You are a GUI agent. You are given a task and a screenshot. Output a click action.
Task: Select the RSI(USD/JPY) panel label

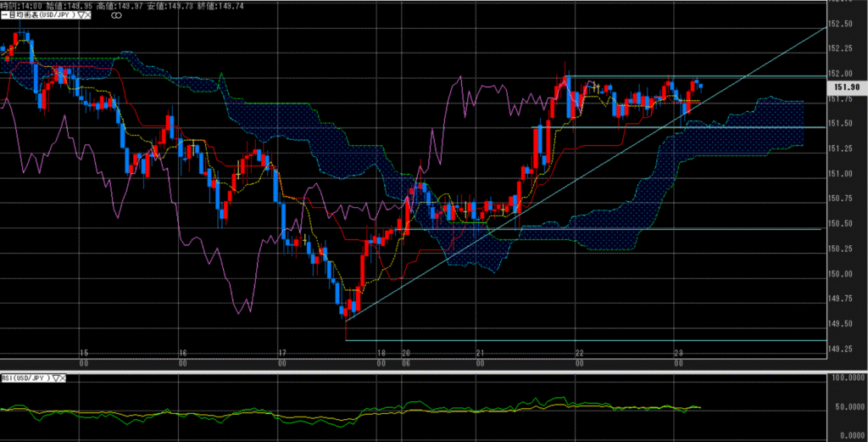[25, 378]
